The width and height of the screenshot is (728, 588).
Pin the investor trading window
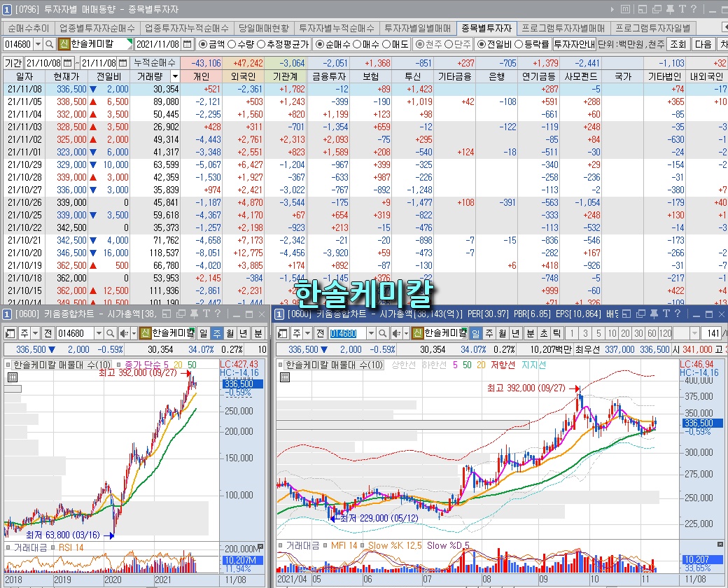tap(670, 9)
